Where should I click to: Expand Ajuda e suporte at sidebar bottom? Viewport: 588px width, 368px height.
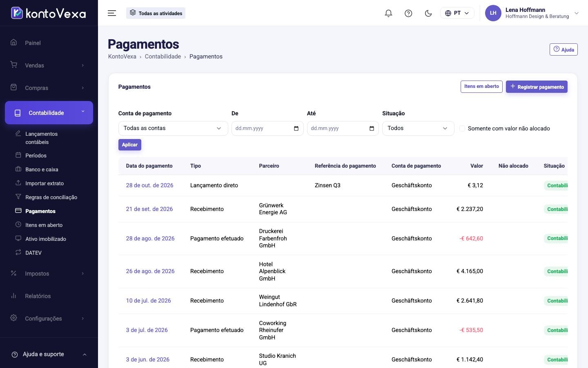(x=49, y=355)
